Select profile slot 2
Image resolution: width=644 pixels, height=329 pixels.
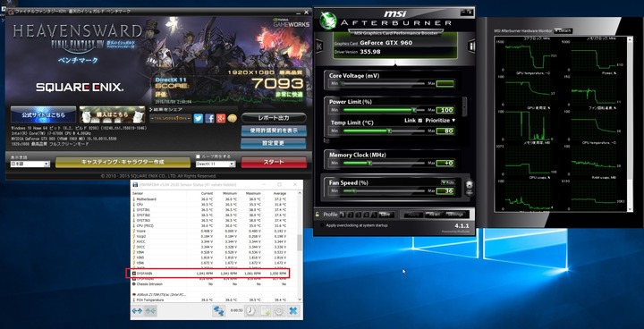(350, 215)
